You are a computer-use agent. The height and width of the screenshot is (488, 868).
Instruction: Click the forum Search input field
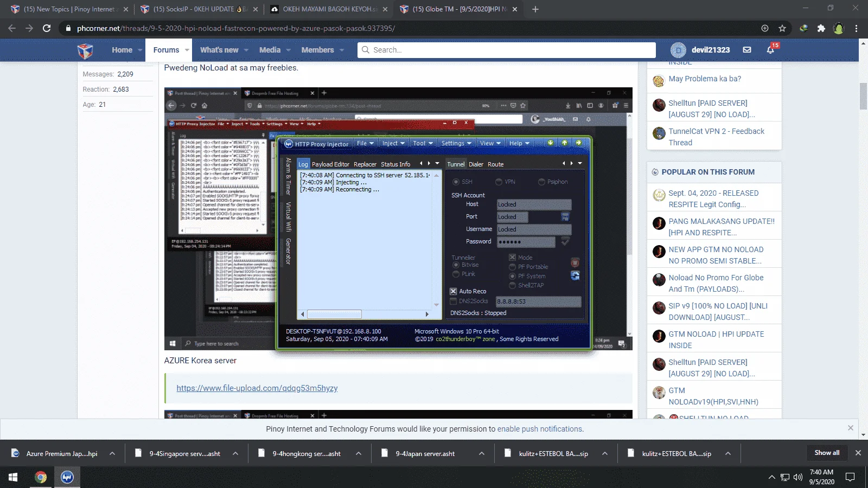507,50
